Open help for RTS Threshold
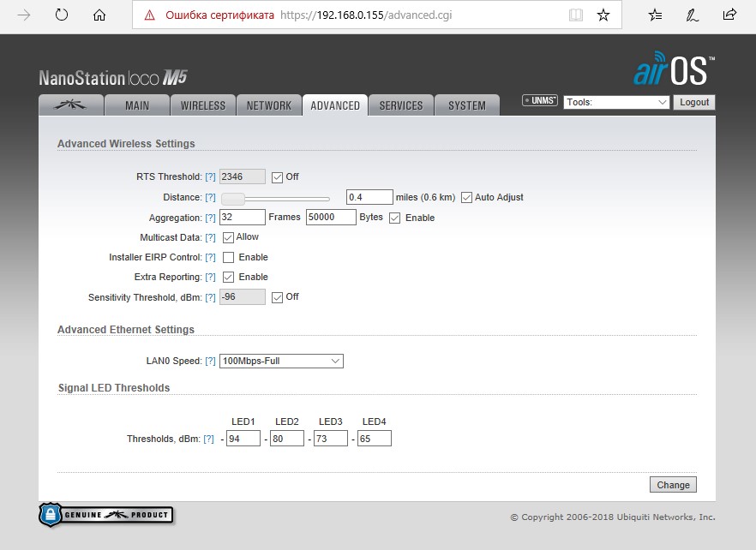The width and height of the screenshot is (756, 550). [x=210, y=176]
